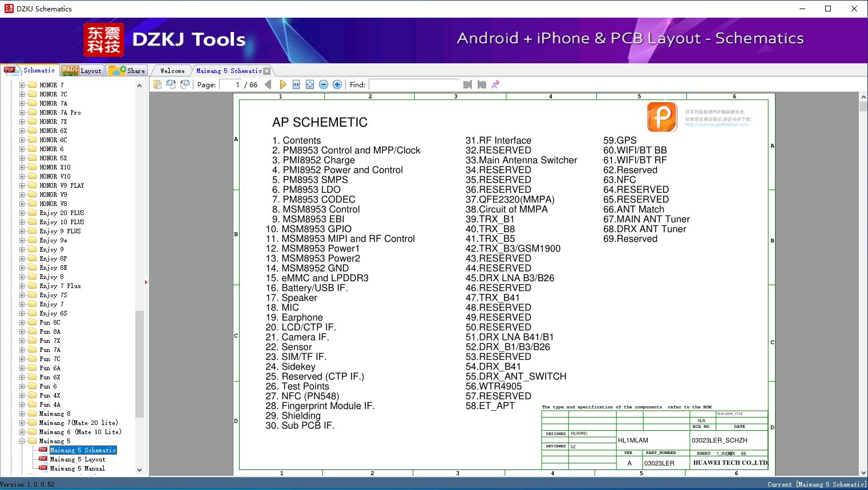
Task: Expand the Enjoy 8P tree node
Action: (x=22, y=258)
